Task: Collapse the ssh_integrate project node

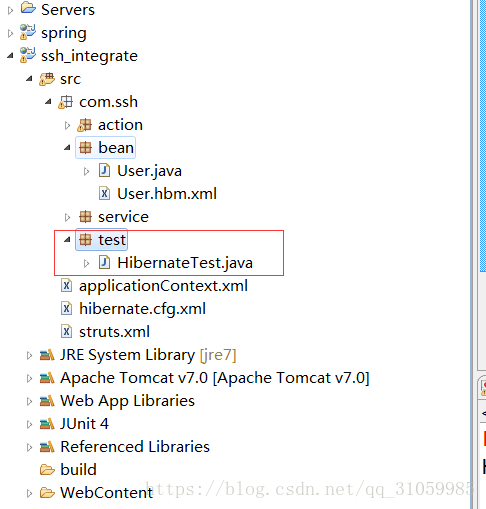Action: coord(10,56)
